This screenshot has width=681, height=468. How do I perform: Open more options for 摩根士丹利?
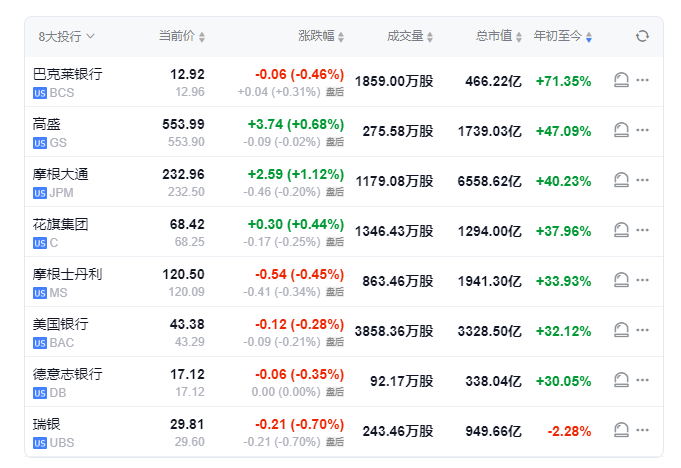click(x=642, y=280)
